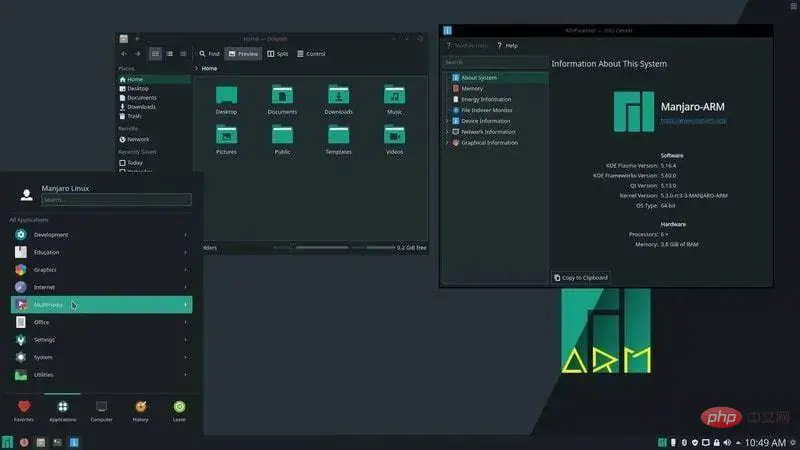
Task: Switch to Applications tab in launcher
Action: tap(62, 411)
